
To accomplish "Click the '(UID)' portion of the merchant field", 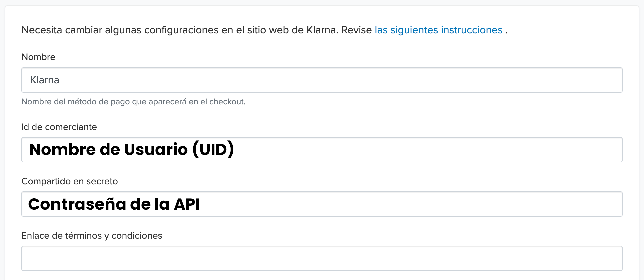I will tap(213, 150).
